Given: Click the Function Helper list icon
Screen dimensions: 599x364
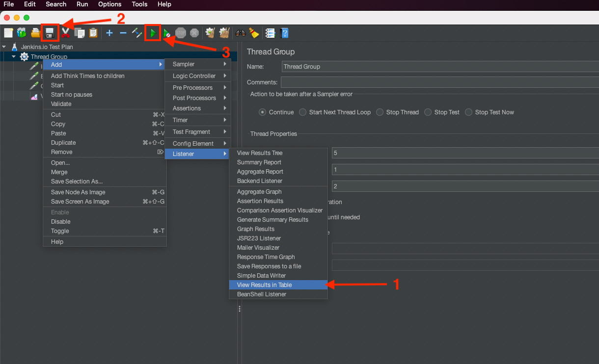Looking at the screenshot, I should click(x=270, y=33).
